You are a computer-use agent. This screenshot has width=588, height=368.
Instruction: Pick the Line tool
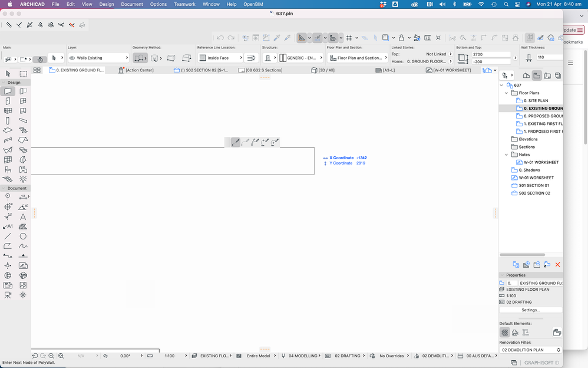[8, 236]
